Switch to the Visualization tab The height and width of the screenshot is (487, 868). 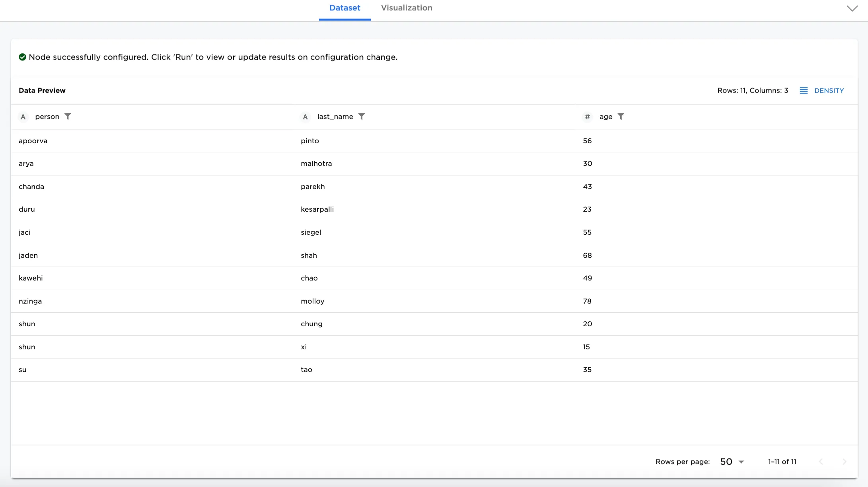(x=406, y=8)
